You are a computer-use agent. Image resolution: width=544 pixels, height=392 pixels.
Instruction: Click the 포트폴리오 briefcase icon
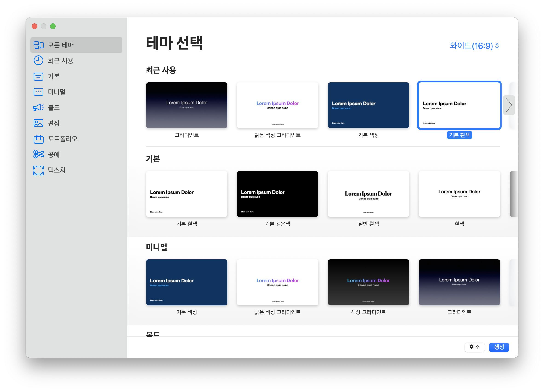pyautogui.click(x=38, y=139)
